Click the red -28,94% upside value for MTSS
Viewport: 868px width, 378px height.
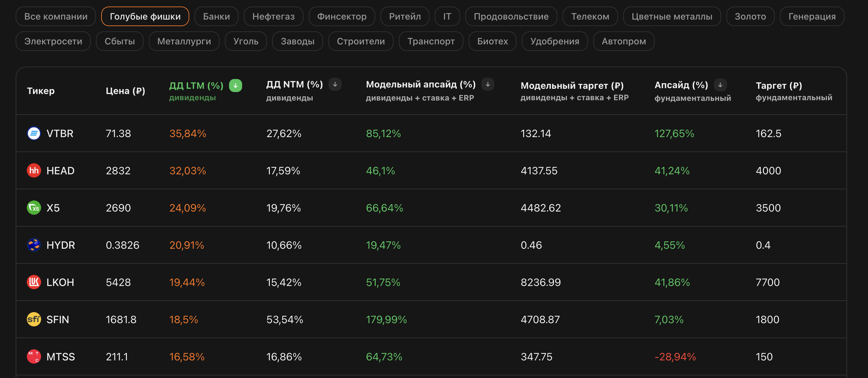pos(675,357)
